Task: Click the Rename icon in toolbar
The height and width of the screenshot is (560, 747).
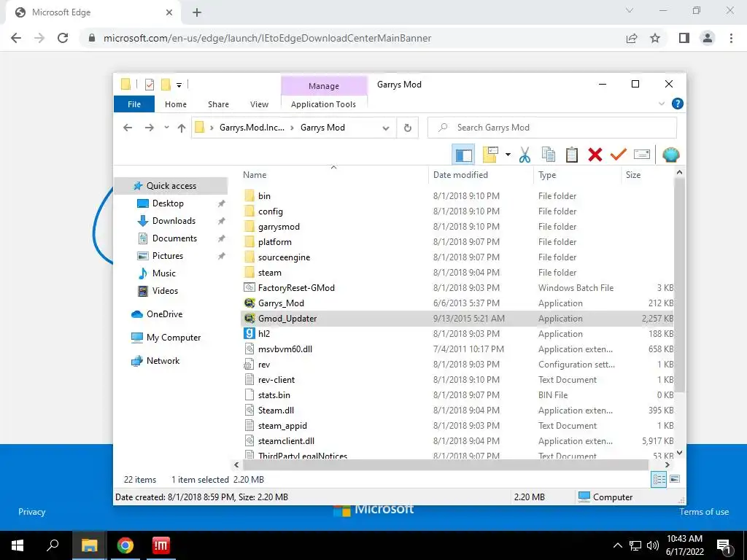Action: coord(642,155)
